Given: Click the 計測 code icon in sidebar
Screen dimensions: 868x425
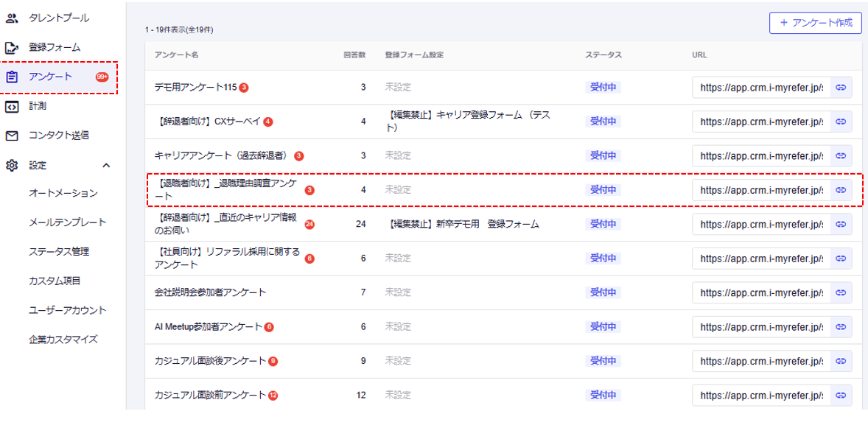Looking at the screenshot, I should coord(12,106).
